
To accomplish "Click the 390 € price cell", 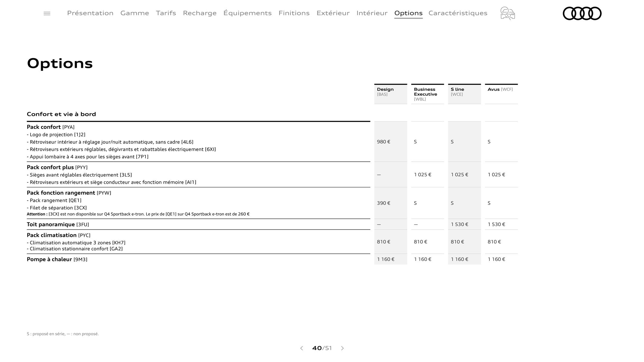I will 391,203.
